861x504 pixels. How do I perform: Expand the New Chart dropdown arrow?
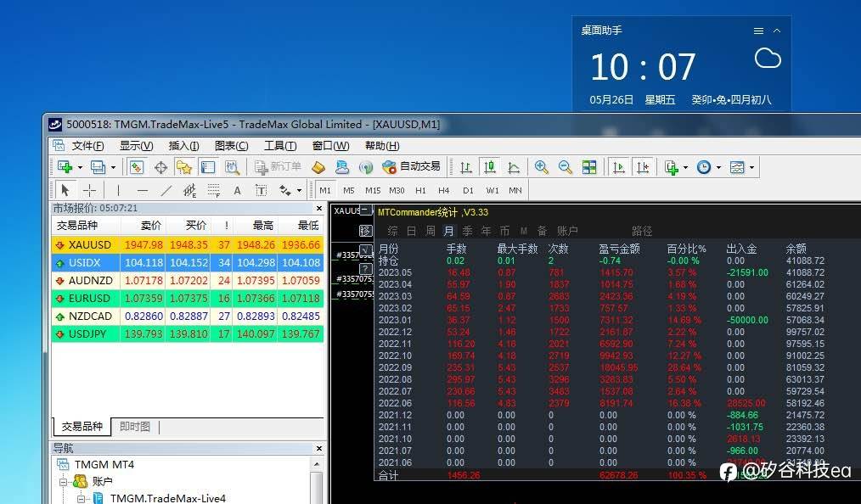point(80,167)
